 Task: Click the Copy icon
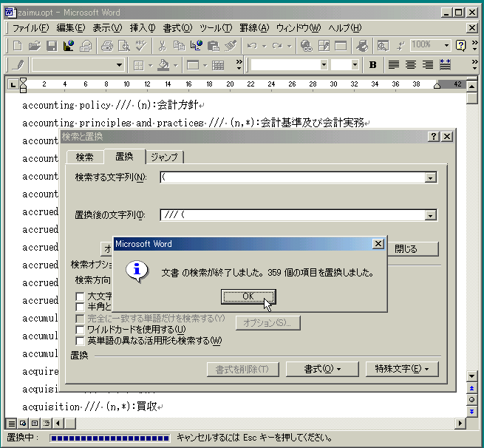[179, 46]
